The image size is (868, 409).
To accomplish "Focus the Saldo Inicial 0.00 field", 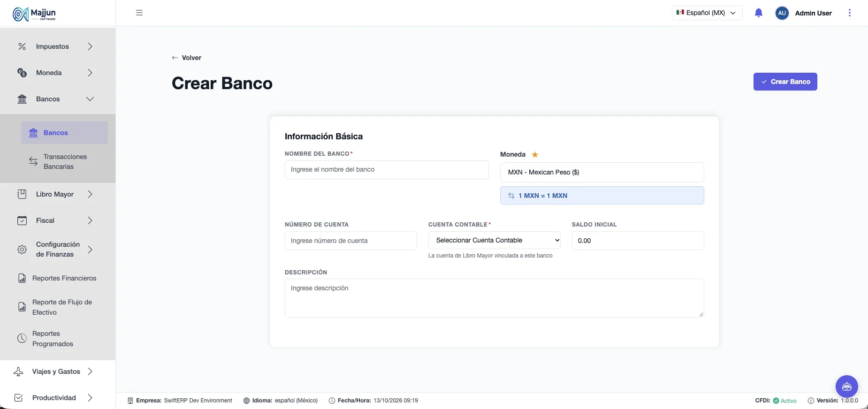I will click(638, 241).
